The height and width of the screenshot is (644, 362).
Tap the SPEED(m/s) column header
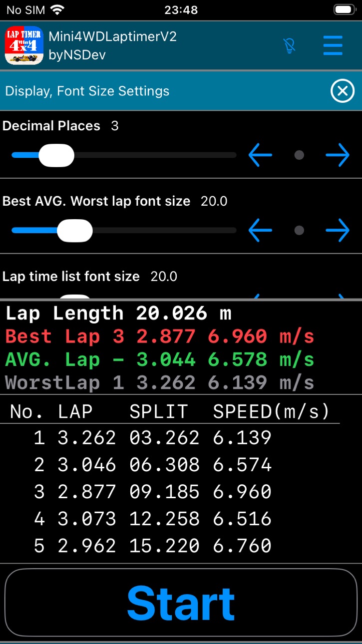(x=272, y=411)
